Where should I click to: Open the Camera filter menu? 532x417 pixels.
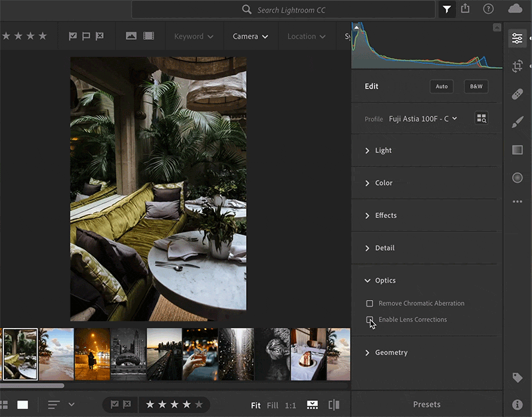(250, 37)
